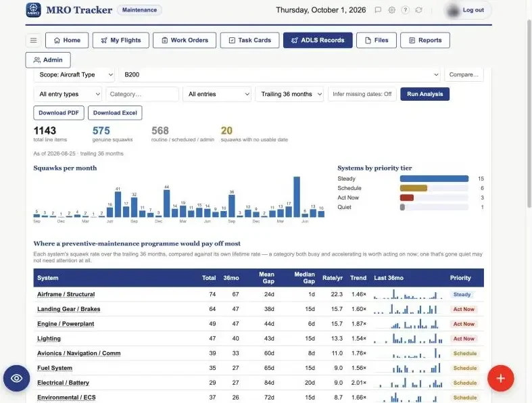The image size is (532, 403).
Task: Open Avionics / Navigation / Comm link
Action: [x=78, y=354]
